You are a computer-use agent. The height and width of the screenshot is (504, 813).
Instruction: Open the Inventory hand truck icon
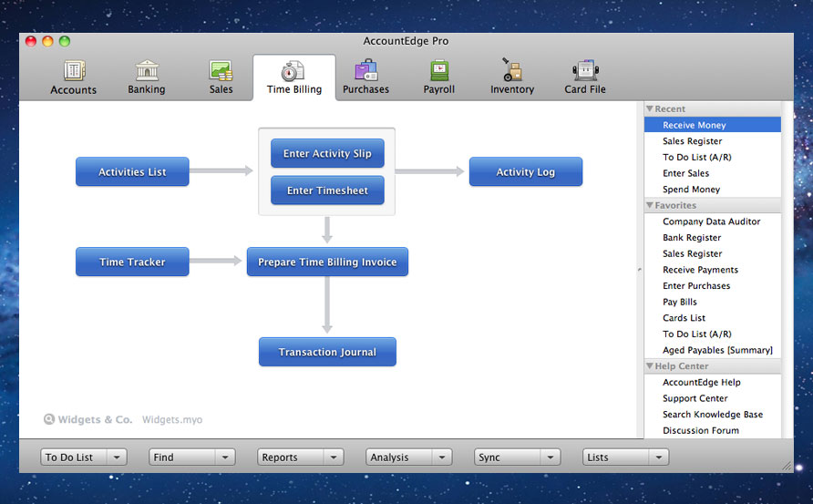[x=511, y=69]
